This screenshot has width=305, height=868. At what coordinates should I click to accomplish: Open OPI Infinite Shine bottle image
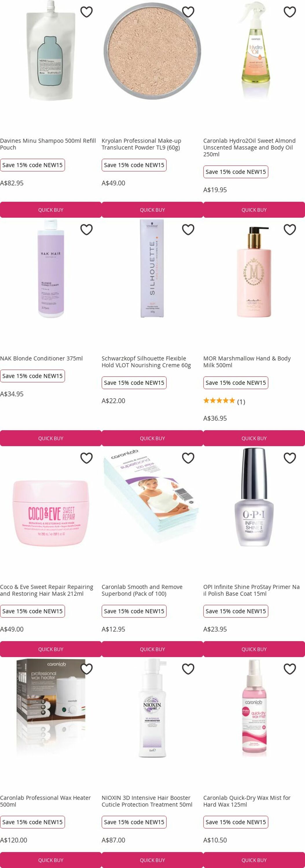[x=254, y=497]
